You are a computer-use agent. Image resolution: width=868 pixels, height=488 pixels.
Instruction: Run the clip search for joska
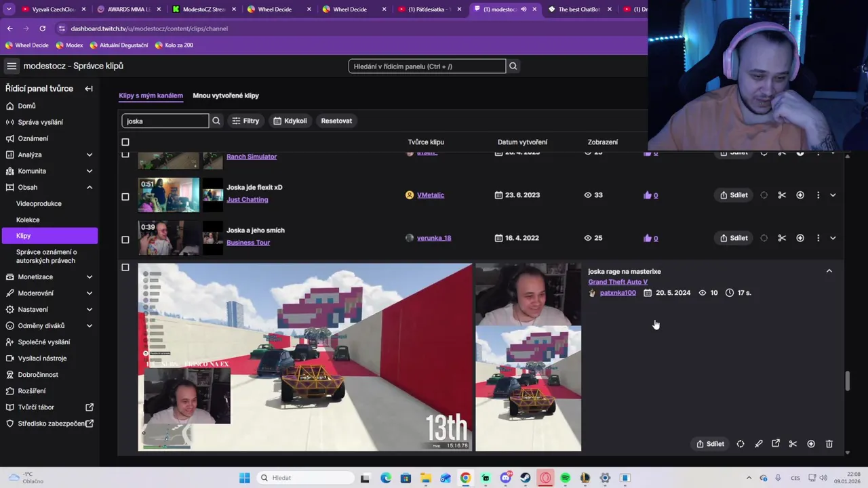(x=216, y=121)
